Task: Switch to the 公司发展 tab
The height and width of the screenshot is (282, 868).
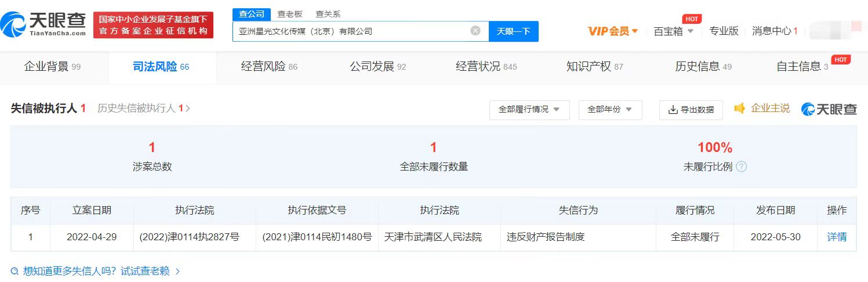Action: [378, 67]
